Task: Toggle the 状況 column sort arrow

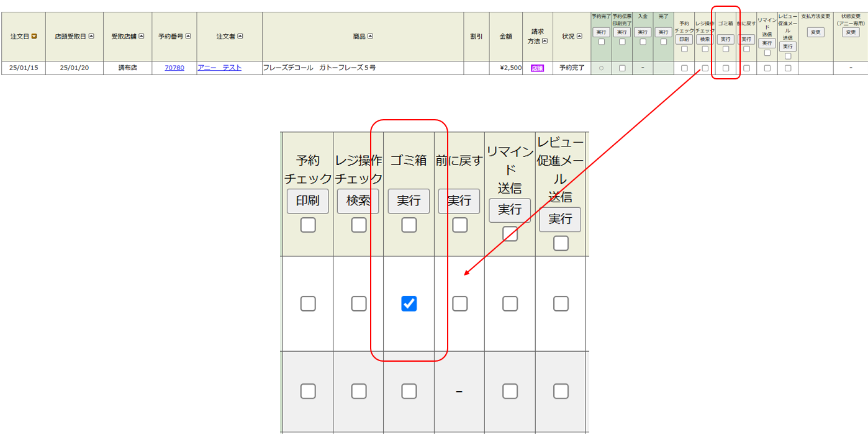Action: coord(579,37)
